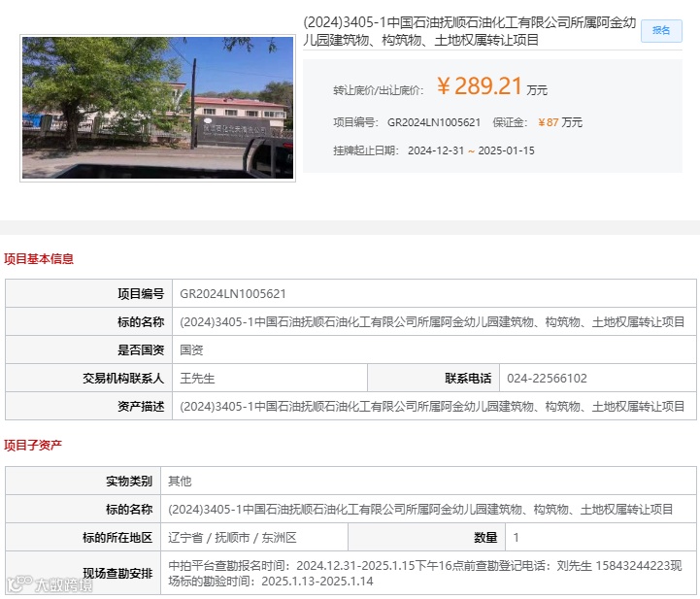Viewport: 700px width, 599px height.
Task: Select region 辽宁省 / 抚顺市 / 东洲区
Action: (x=232, y=538)
